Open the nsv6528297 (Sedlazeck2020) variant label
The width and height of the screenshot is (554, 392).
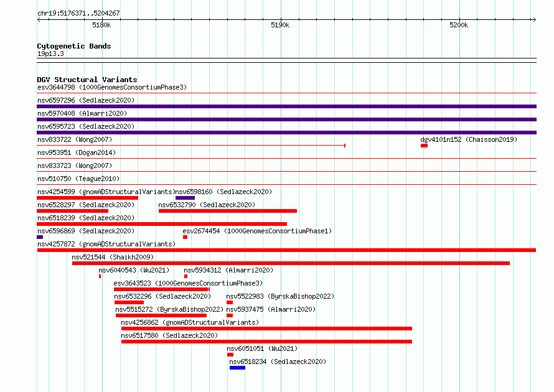(x=86, y=205)
